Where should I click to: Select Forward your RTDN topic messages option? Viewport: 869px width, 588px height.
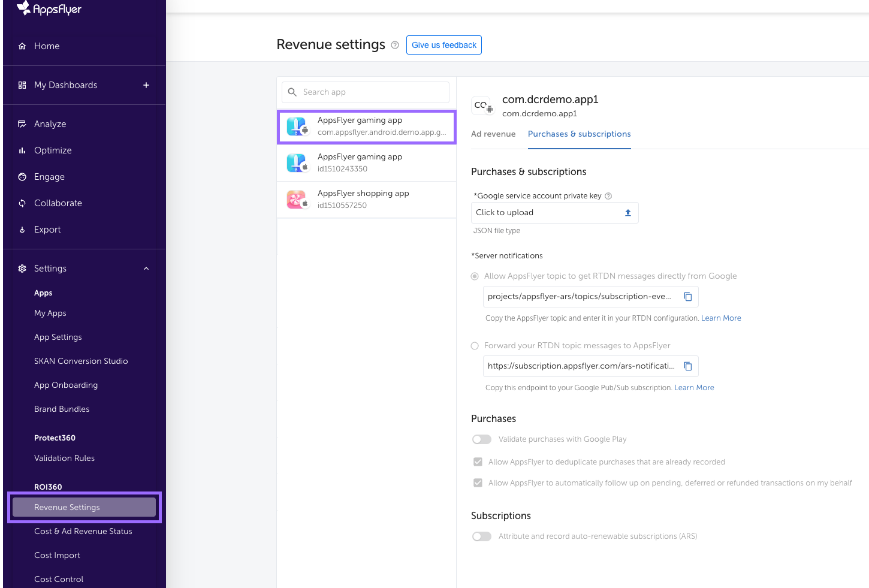tap(475, 346)
